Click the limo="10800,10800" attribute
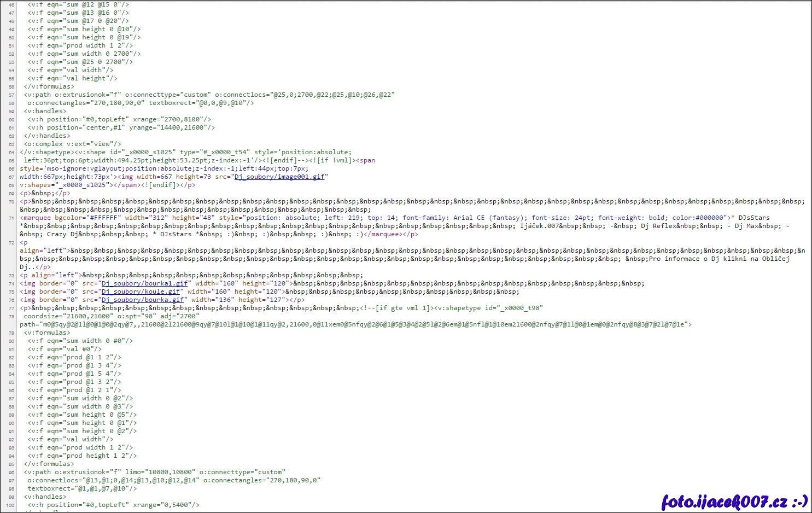This screenshot has height=513, width=812. tap(160, 472)
